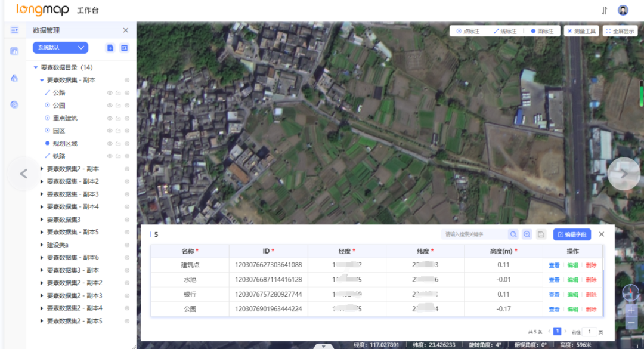The image size is (644, 349).
Task: Open the statistics chart sidebar icon
Action: pyautogui.click(x=14, y=51)
